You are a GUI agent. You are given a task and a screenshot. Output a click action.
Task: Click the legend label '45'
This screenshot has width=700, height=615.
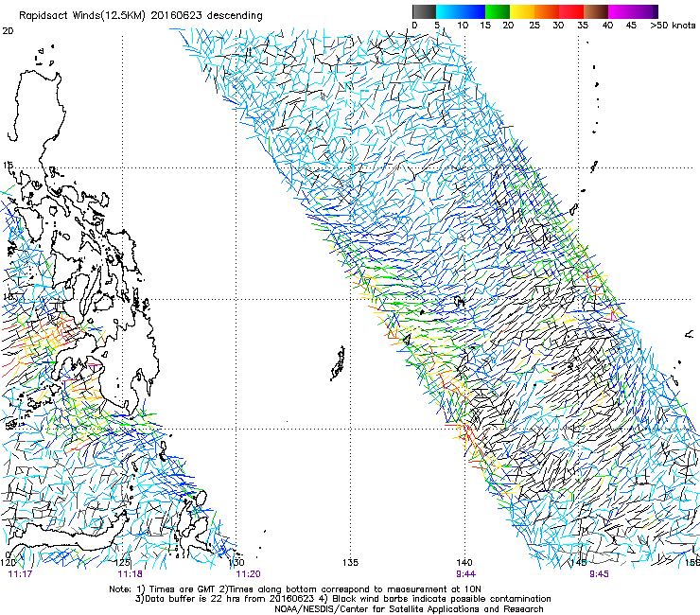point(631,26)
